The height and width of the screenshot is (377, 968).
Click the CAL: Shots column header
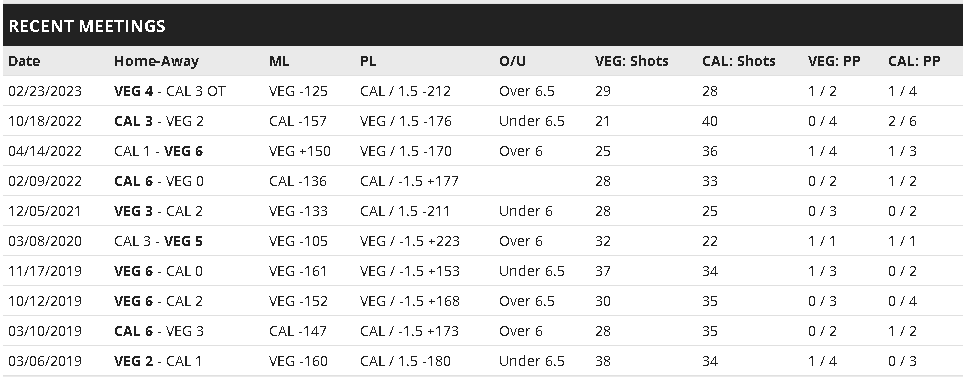[739, 61]
